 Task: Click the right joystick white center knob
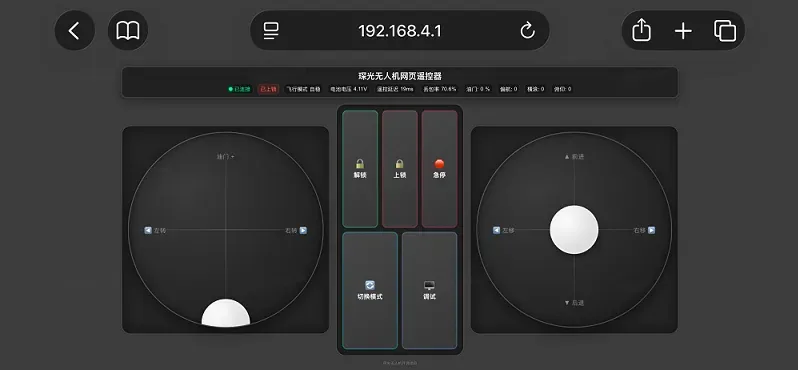click(574, 230)
